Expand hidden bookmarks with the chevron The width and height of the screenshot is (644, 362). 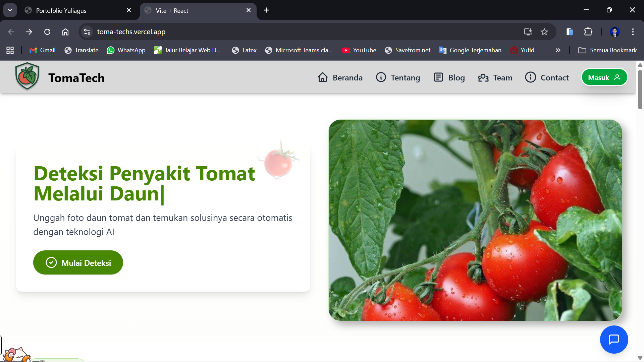pyautogui.click(x=558, y=50)
